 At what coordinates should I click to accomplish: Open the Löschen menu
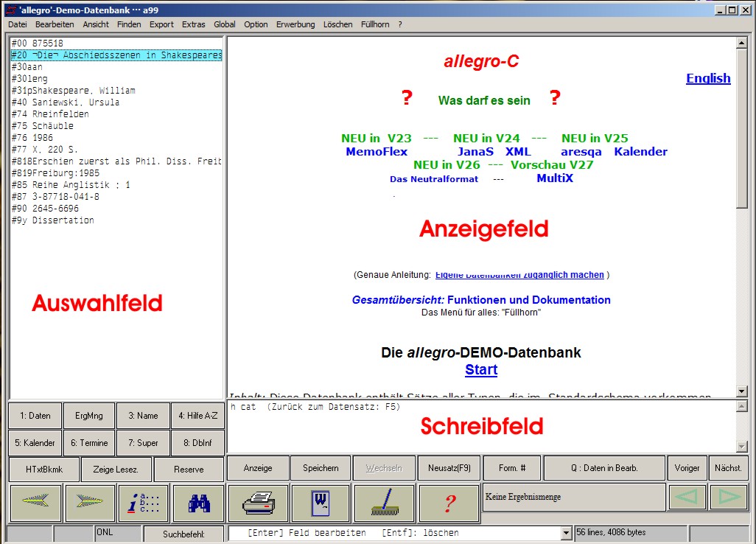point(337,24)
